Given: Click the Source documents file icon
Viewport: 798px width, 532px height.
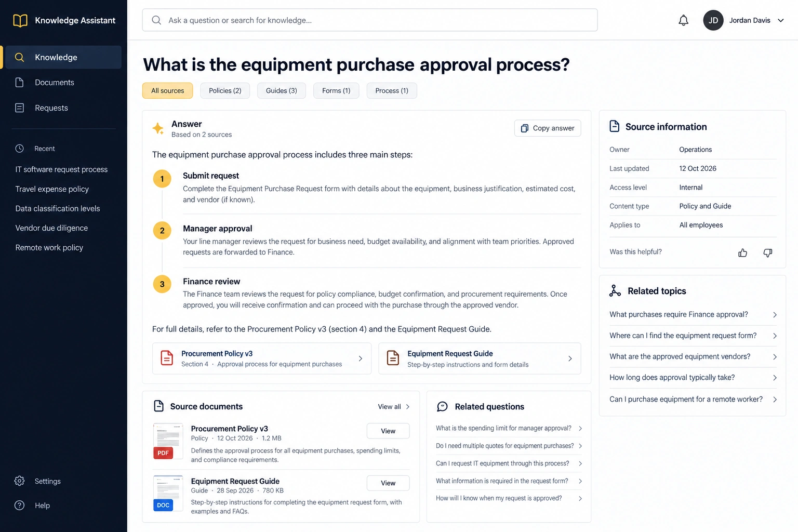Looking at the screenshot, I should (159, 406).
